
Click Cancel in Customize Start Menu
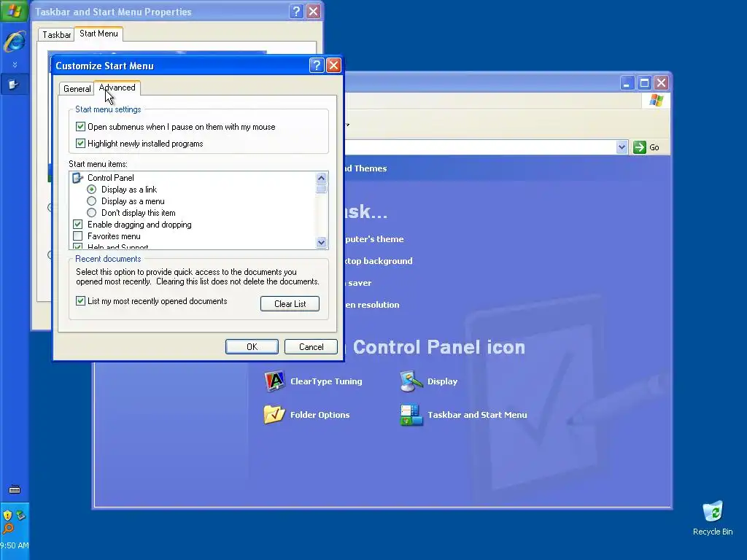click(x=311, y=346)
